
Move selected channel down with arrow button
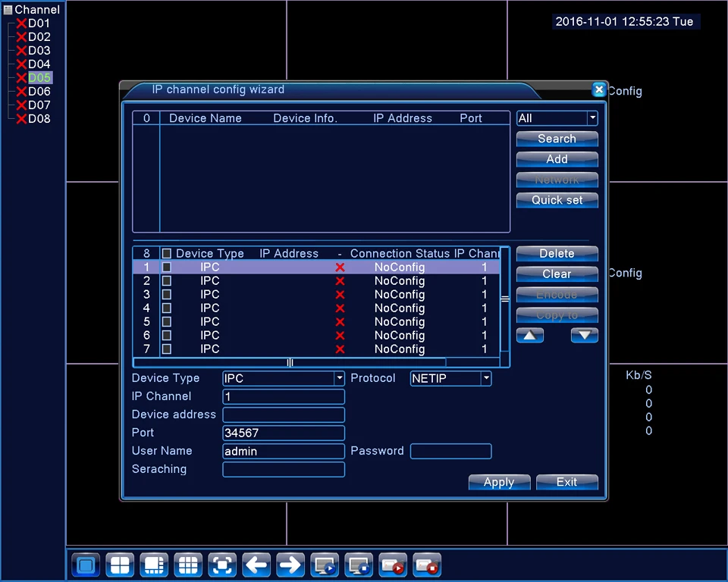[x=585, y=335]
